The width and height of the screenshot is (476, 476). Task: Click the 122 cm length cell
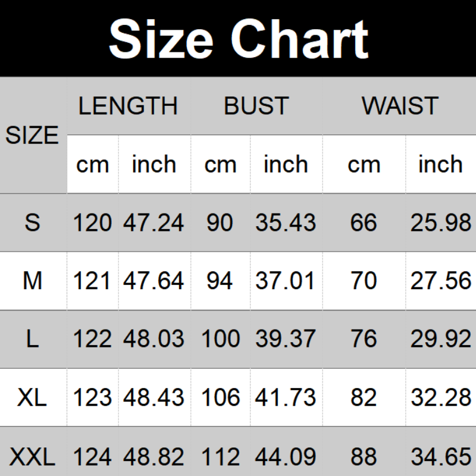click(x=93, y=339)
